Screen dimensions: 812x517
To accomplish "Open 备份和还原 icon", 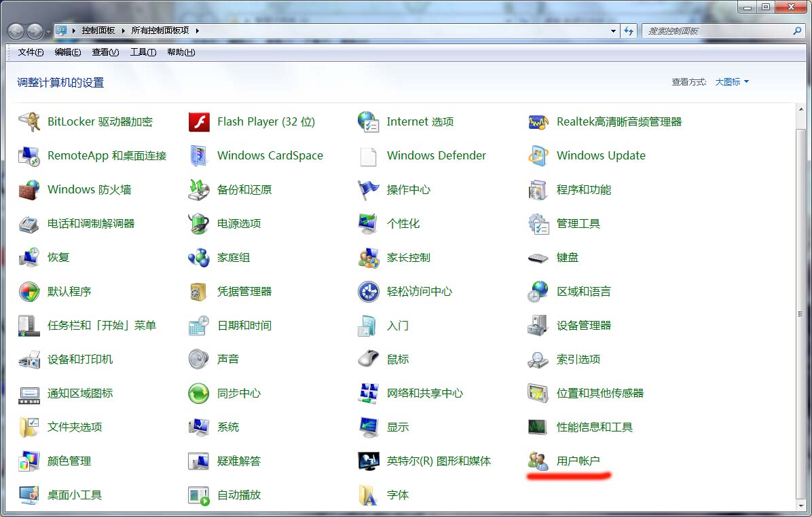I will [x=199, y=190].
